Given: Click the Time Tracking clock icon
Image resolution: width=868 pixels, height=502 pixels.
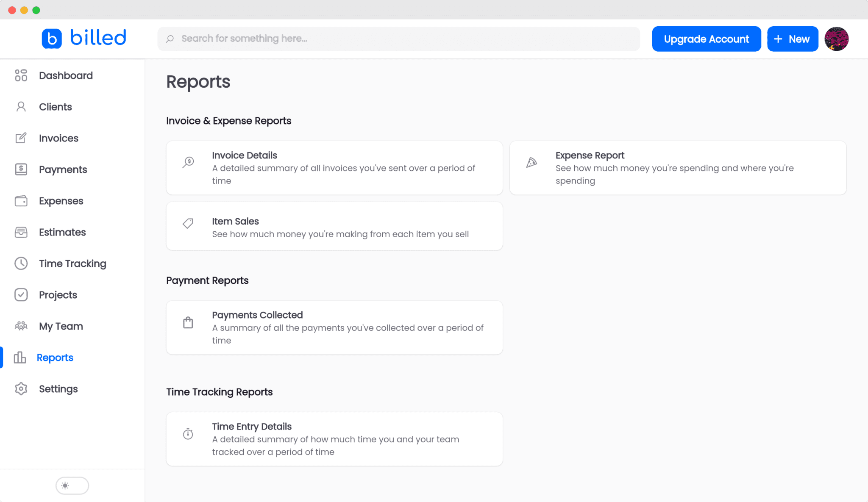Looking at the screenshot, I should (x=21, y=263).
